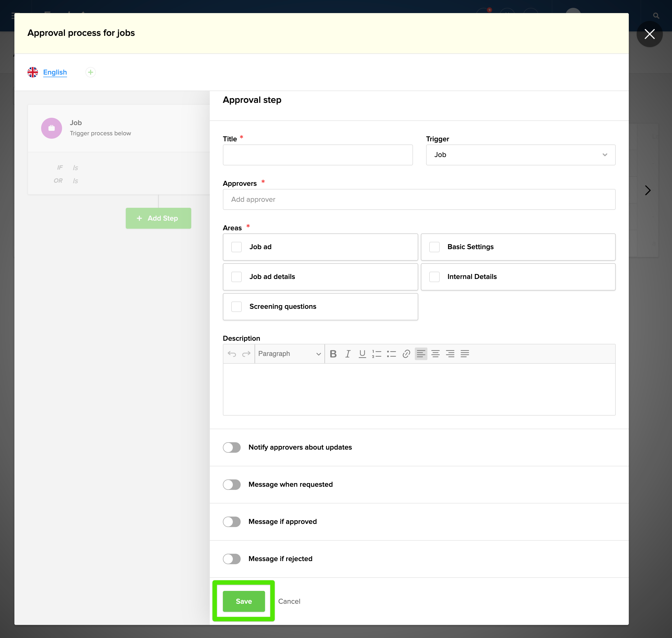Center align the description text
The image size is (672, 638).
435,354
